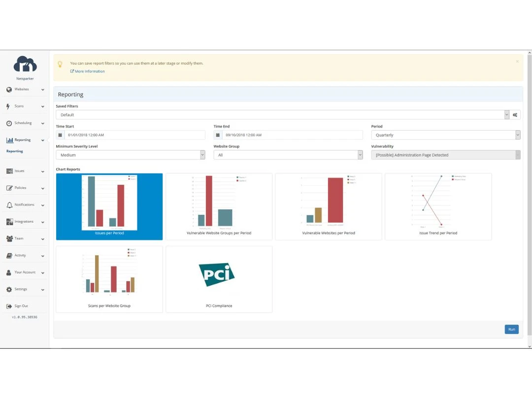Image resolution: width=532 pixels, height=399 pixels.
Task: Open the Vulnerability dropdown
Action: (446, 155)
